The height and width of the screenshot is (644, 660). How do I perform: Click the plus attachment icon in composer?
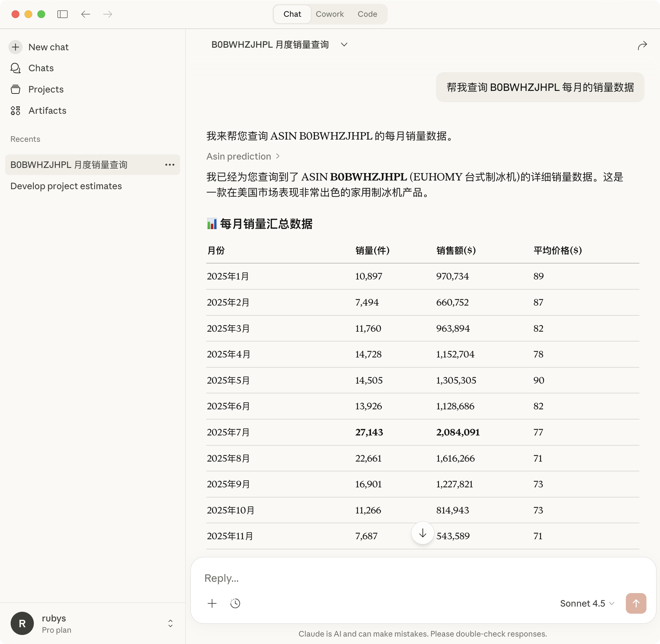212,603
